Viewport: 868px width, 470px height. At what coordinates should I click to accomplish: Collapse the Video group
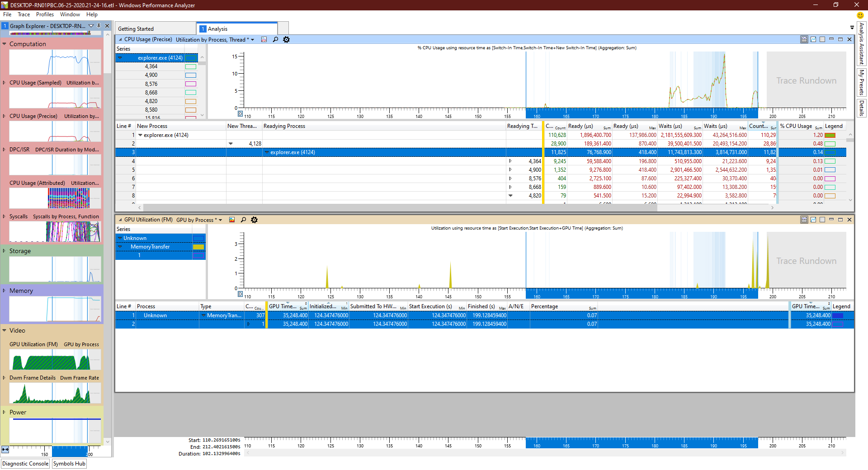click(5, 330)
